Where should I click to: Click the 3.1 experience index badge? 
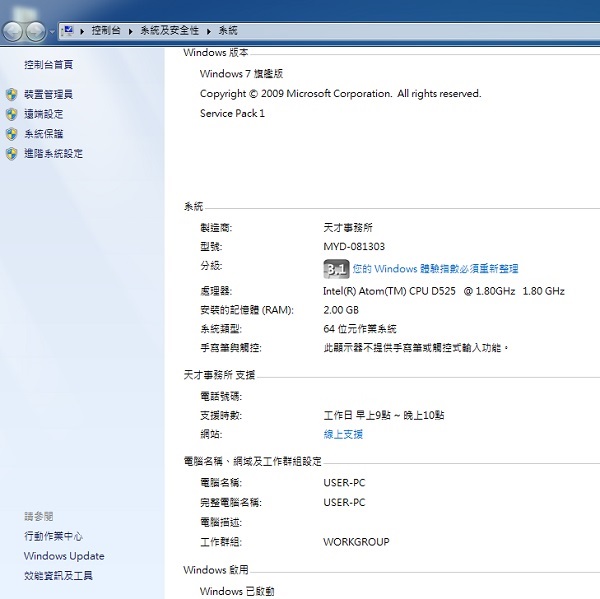point(336,269)
